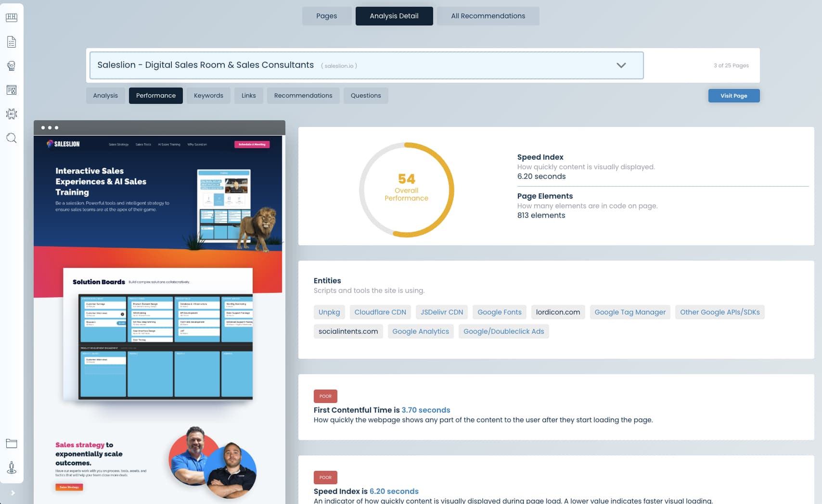Open the Keywords sub-tab
Viewport: 822px width, 504px height.
coord(208,96)
